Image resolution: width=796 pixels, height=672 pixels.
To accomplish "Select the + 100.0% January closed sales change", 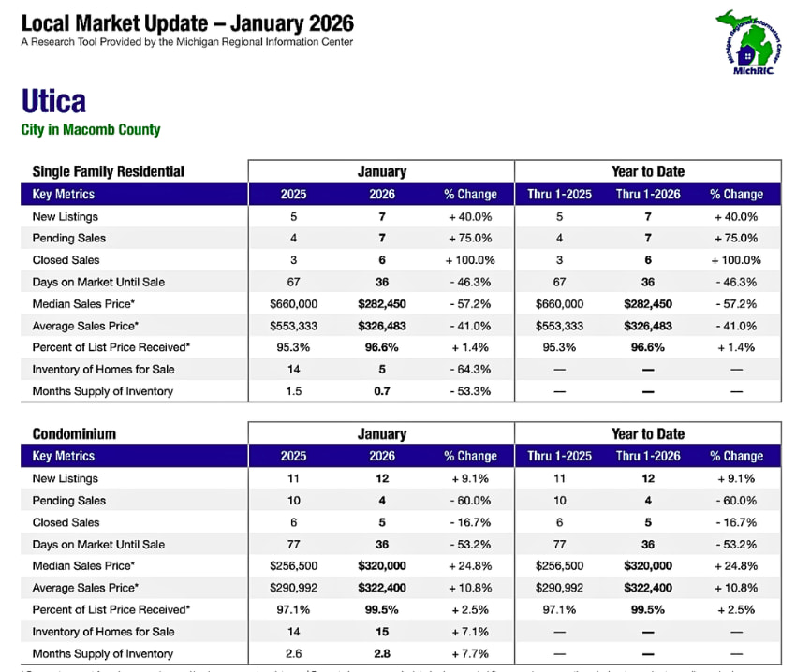I will (x=470, y=260).
